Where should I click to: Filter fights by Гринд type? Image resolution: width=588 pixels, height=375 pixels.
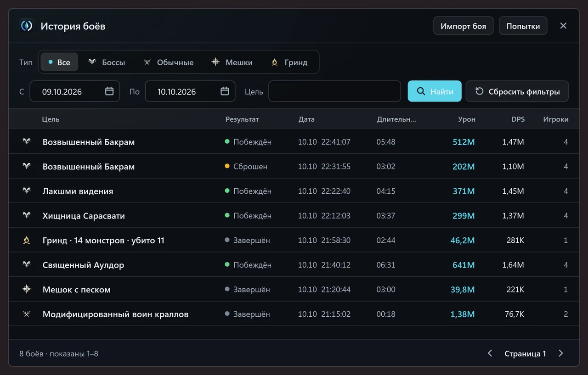289,62
